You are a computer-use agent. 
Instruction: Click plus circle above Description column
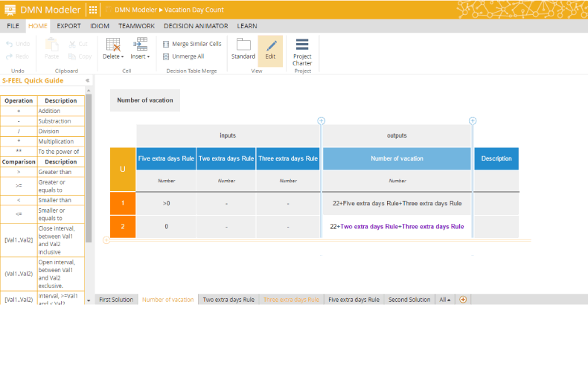click(x=473, y=120)
